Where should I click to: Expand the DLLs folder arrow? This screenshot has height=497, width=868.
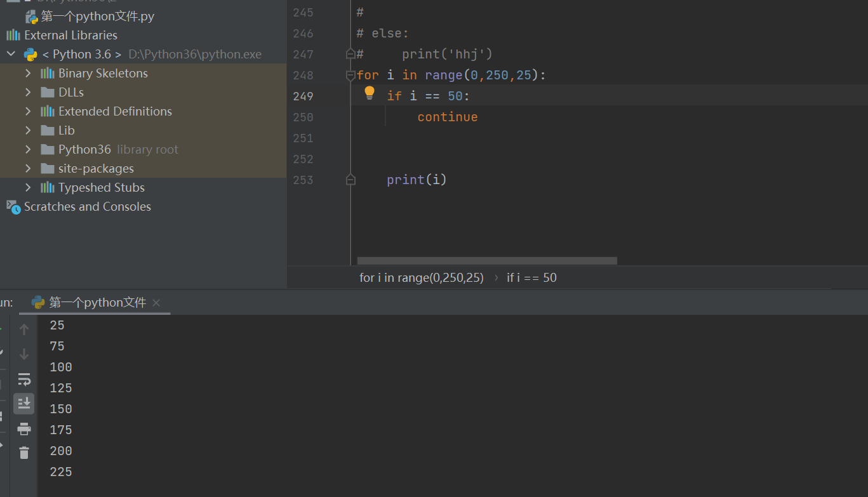(28, 92)
